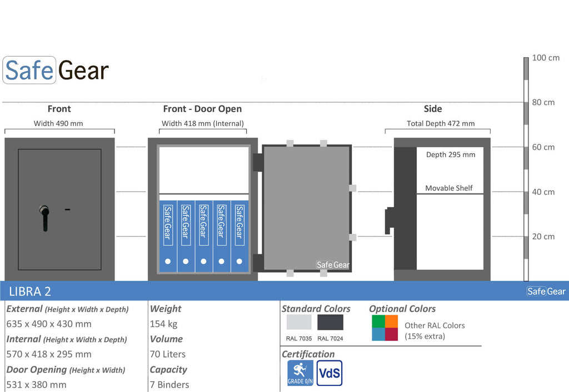This screenshot has height=392, width=569.
Task: Click the open safe door panel
Action: tap(307, 208)
